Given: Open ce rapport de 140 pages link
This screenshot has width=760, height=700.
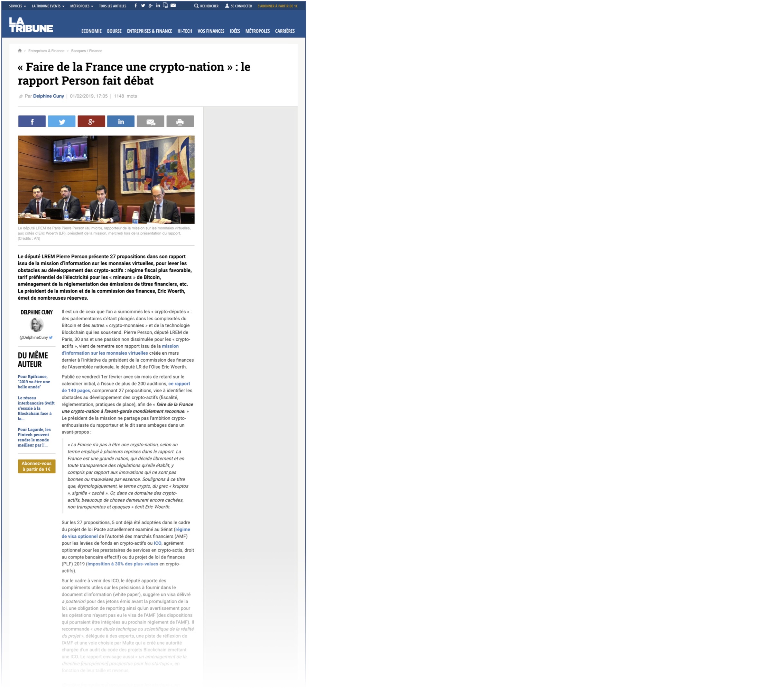Looking at the screenshot, I should (126, 387).
